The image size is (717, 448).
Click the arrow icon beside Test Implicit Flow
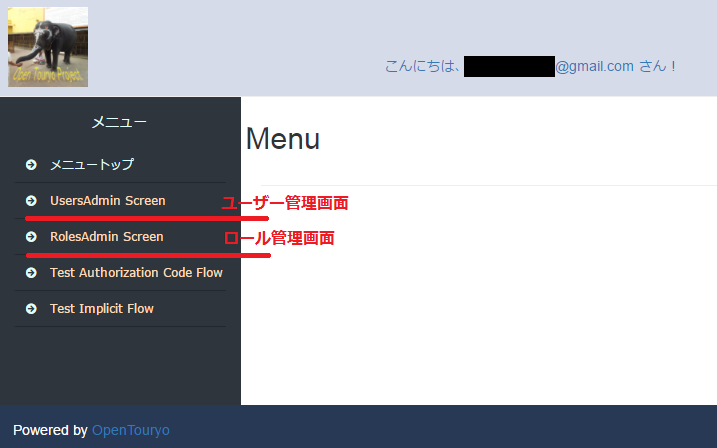31,309
